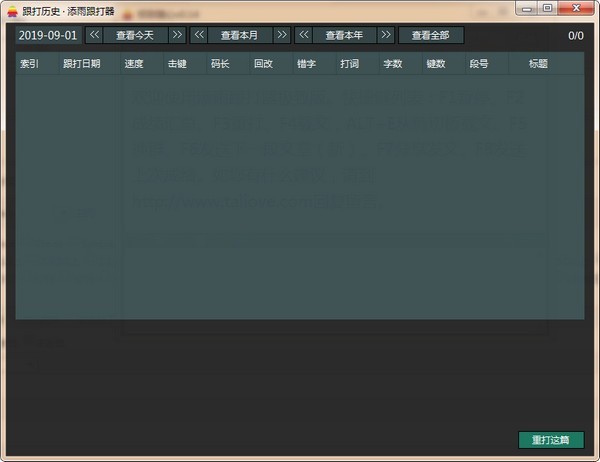Click the 索引 column header
The image size is (600, 462).
coord(29,63)
